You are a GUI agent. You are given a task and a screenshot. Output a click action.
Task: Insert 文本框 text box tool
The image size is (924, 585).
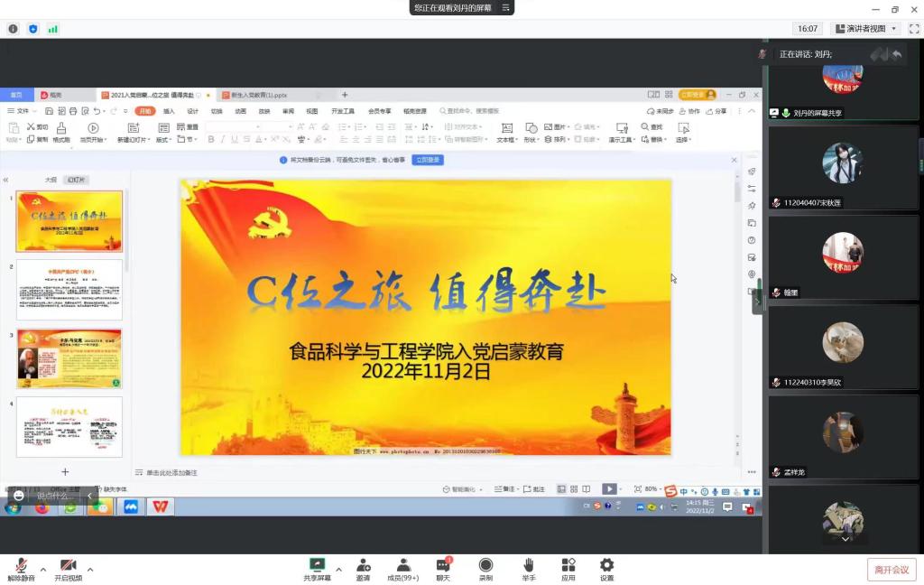coord(507,132)
